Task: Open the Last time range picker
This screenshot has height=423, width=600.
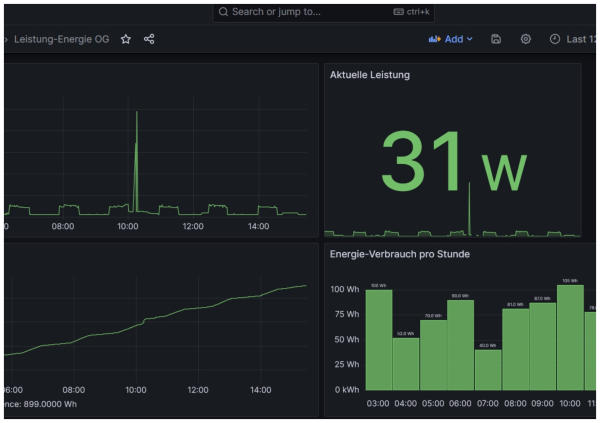Action: coord(580,39)
